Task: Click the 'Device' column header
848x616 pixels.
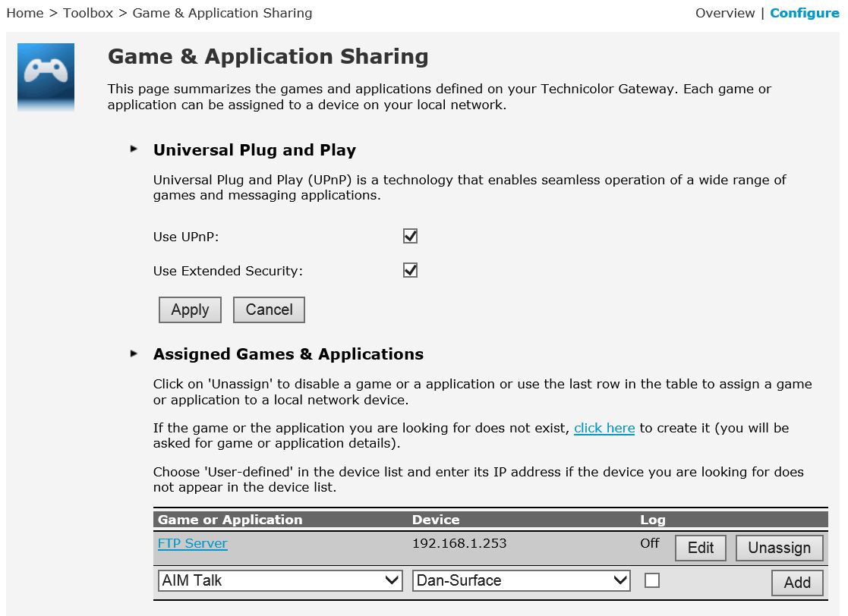Action: (x=436, y=520)
